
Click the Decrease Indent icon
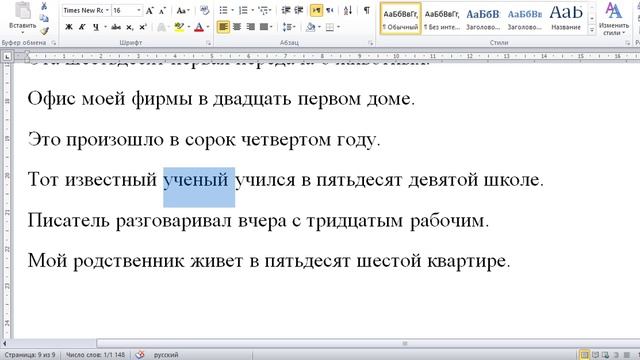pos(286,11)
